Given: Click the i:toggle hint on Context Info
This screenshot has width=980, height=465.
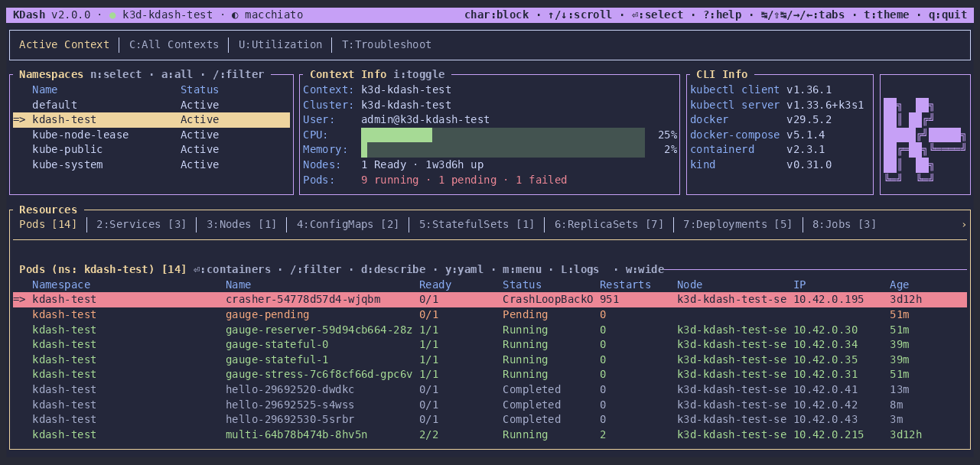Looking at the screenshot, I should point(419,74).
